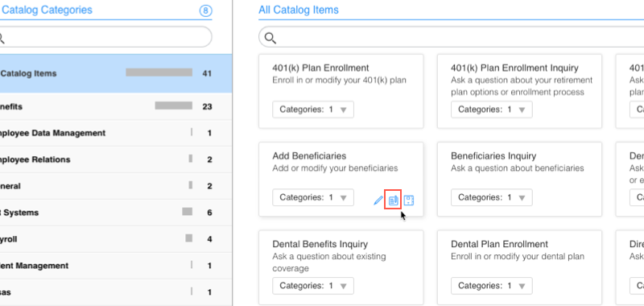Click 'Add or modify your beneficiaries' description
This screenshot has width=644, height=306.
tap(335, 168)
